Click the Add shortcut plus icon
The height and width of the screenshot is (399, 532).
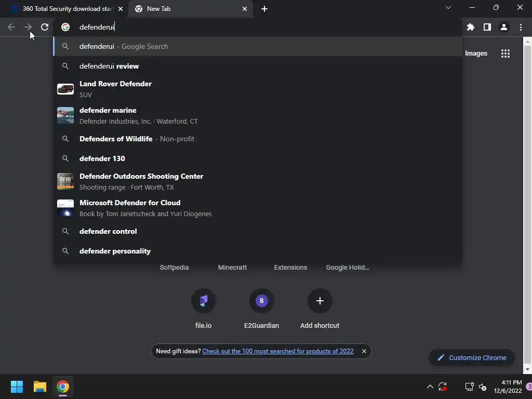click(x=320, y=301)
